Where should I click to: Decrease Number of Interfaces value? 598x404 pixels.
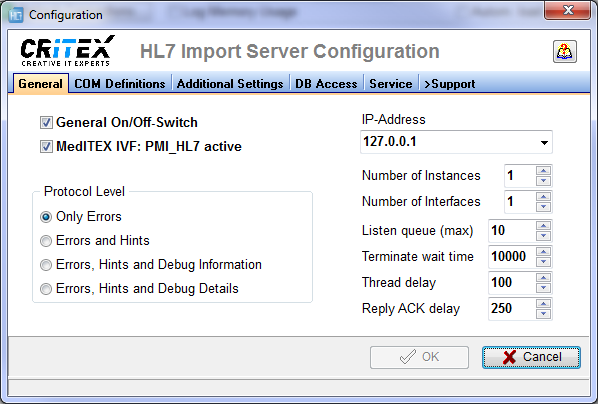[x=543, y=207]
